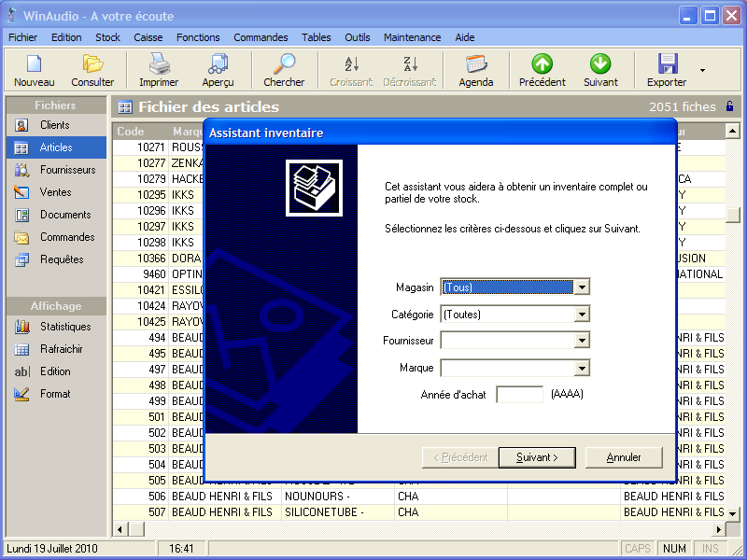
Task: Expand the Magasin dropdown
Action: coord(582,287)
